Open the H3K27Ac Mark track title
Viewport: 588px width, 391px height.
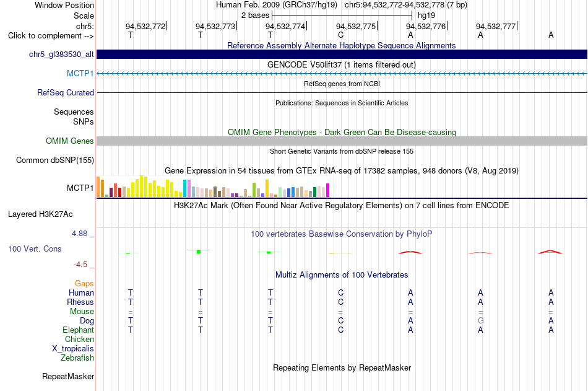(341, 206)
